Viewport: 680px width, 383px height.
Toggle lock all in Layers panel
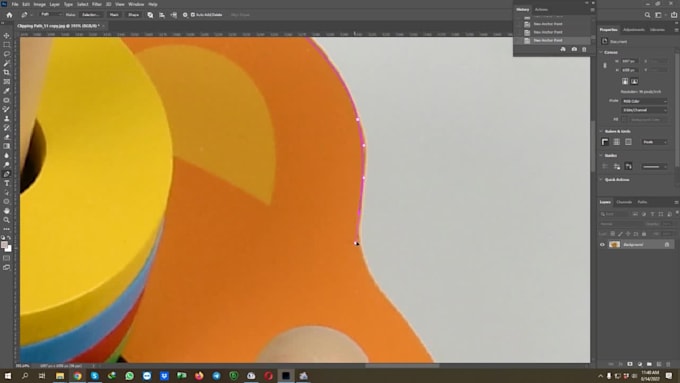(x=644, y=234)
